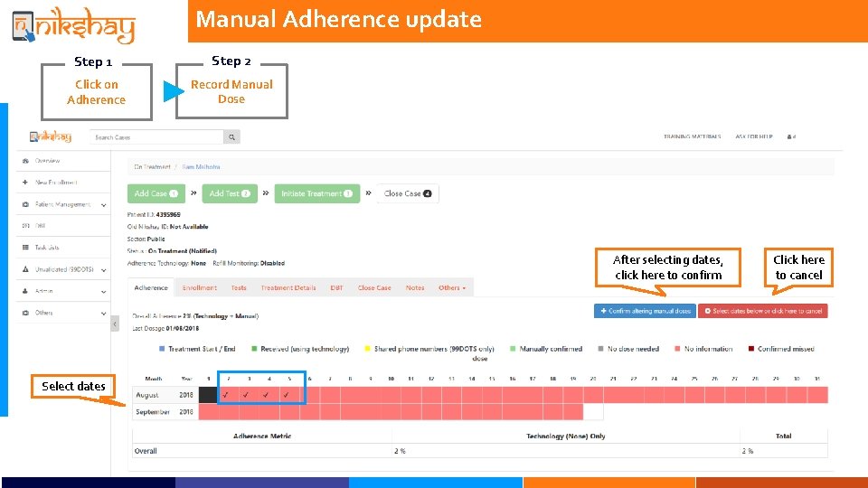The height and width of the screenshot is (488, 868).
Task: Open the Notes tab
Action: pyautogui.click(x=415, y=287)
